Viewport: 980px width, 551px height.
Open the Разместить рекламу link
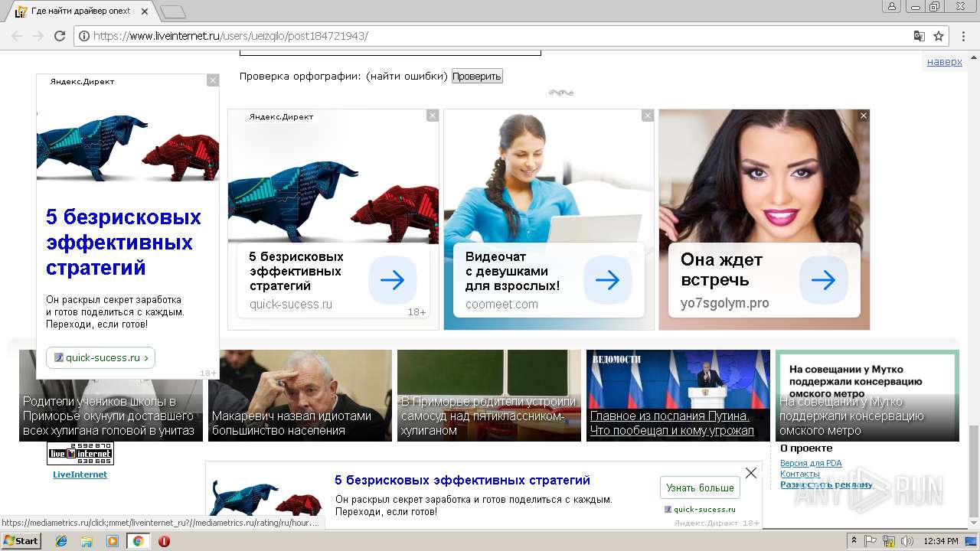coord(826,484)
